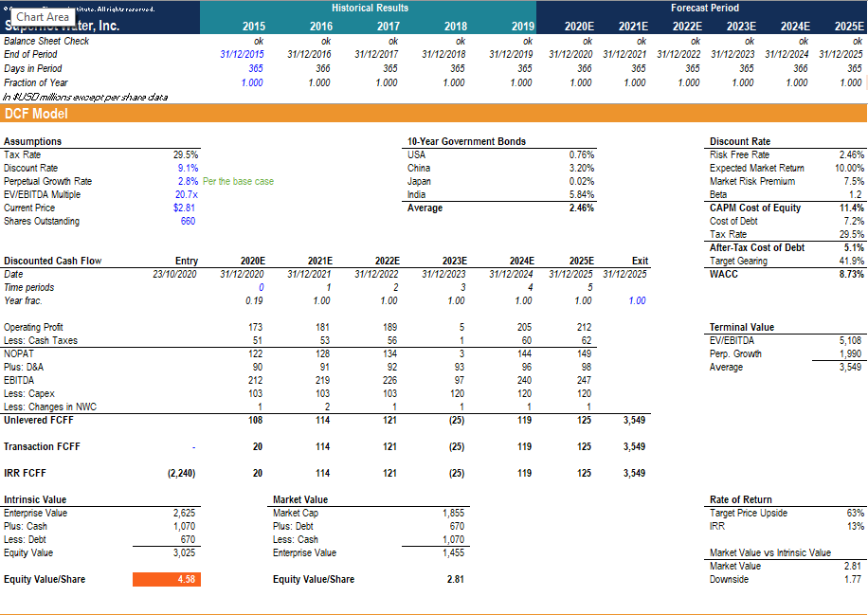This screenshot has height=615, width=868.
Task: Click the Forecast Period header
Action: (705, 8)
